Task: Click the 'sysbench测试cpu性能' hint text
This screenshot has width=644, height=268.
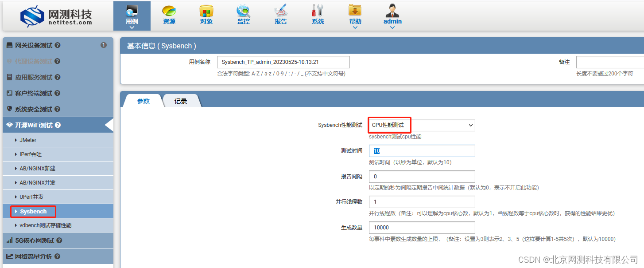Action: (x=395, y=137)
